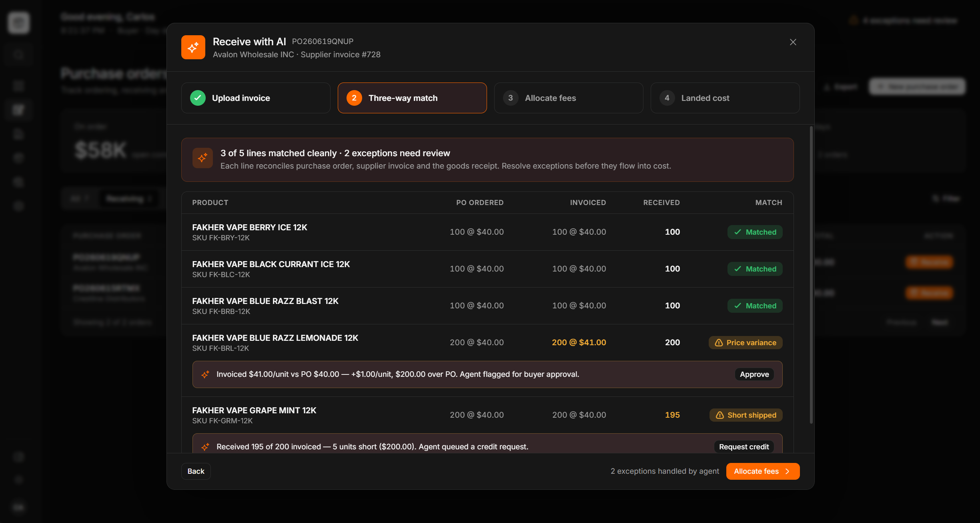Click SKU FK-GRM-12K text
This screenshot has height=523, width=980.
[x=222, y=421]
